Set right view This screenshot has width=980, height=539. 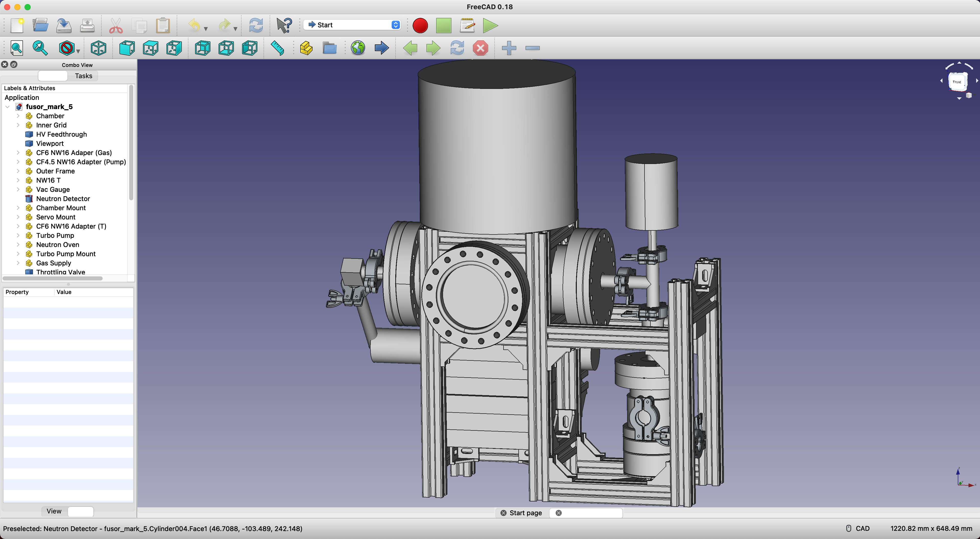click(174, 48)
